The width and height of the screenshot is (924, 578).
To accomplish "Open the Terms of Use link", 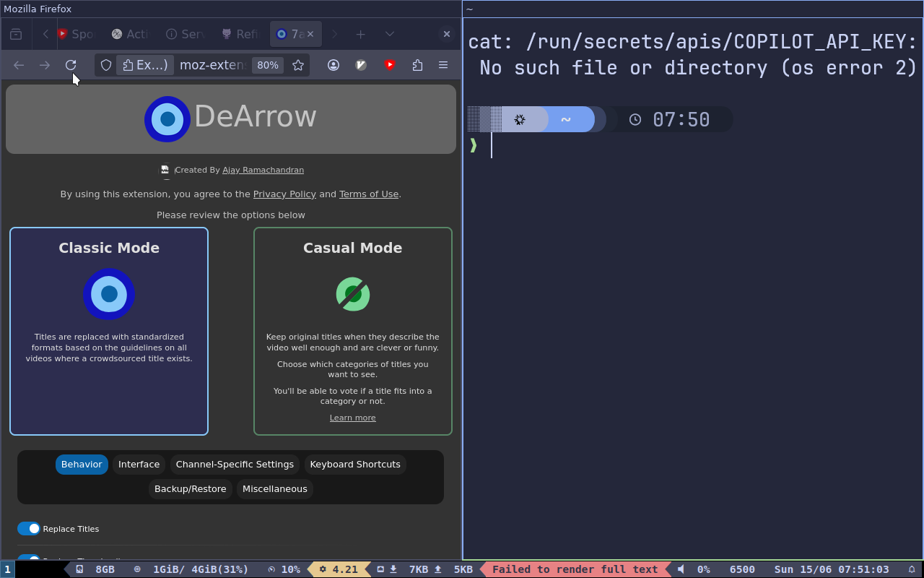I will tap(369, 194).
